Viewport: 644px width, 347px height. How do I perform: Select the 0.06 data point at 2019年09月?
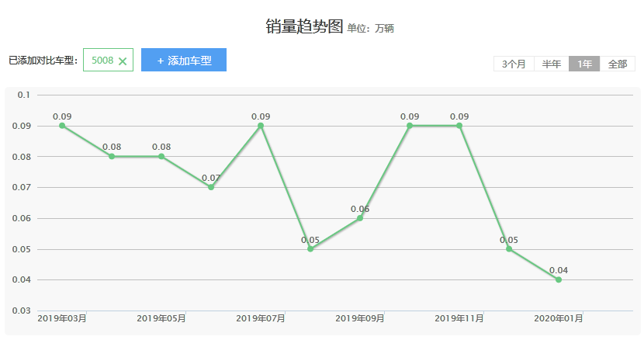(360, 218)
